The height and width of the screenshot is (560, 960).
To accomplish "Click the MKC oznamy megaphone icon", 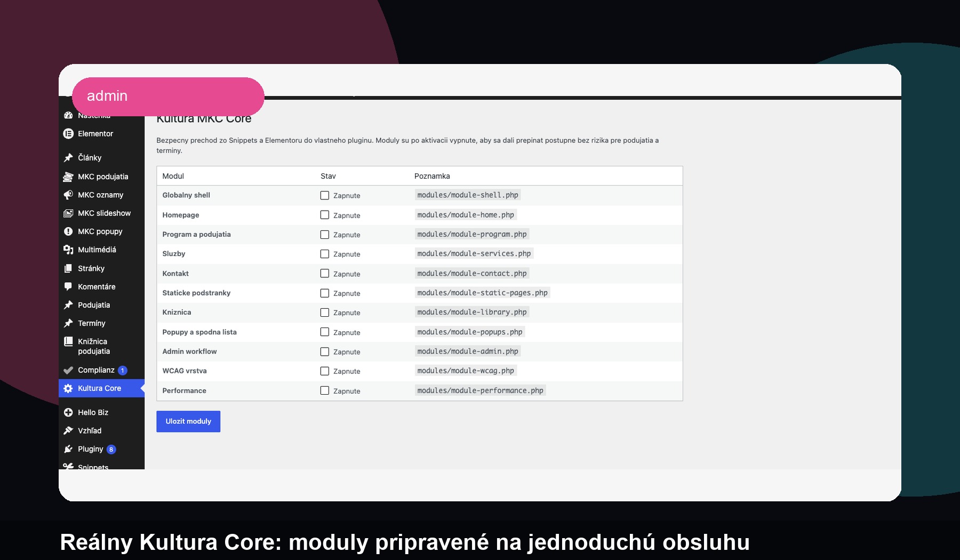I will pos(68,195).
